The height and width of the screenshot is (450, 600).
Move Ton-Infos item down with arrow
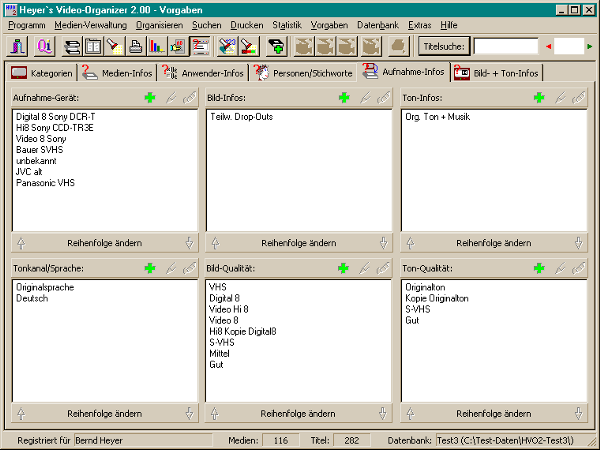[x=577, y=242]
